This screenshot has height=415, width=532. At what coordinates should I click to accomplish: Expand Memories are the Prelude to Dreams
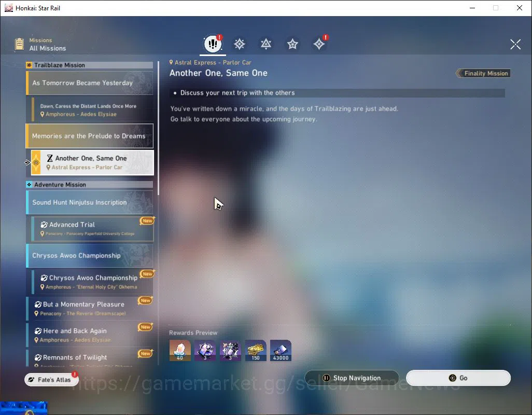(90, 136)
